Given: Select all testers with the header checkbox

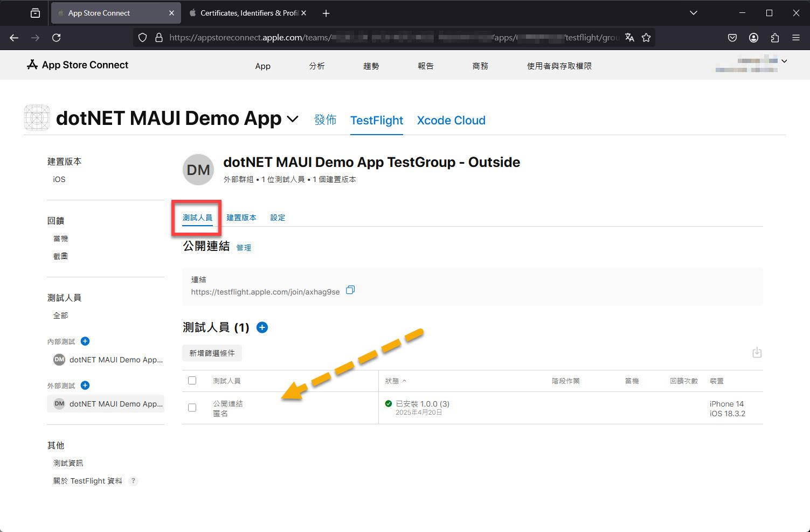Looking at the screenshot, I should pyautogui.click(x=192, y=381).
